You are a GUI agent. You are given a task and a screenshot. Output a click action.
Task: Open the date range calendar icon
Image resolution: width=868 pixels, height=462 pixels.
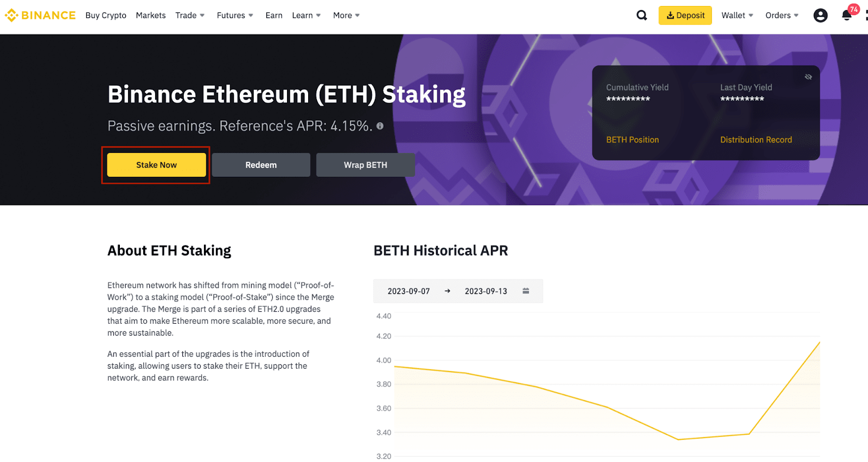pyautogui.click(x=526, y=291)
